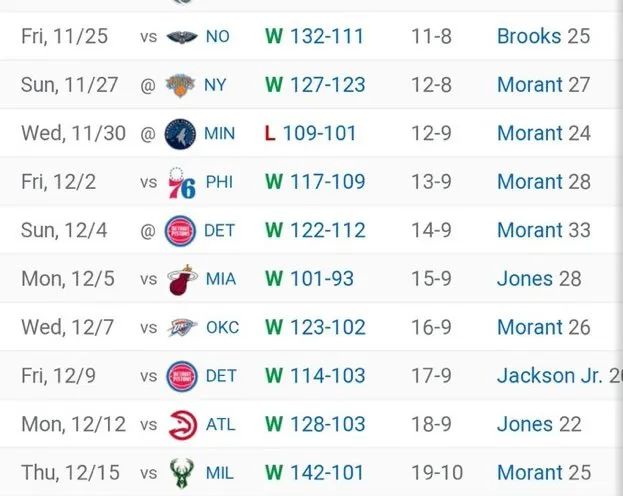This screenshot has width=623, height=496.
Task: Click the Oklahoma City Thunder logo
Action: click(x=182, y=328)
